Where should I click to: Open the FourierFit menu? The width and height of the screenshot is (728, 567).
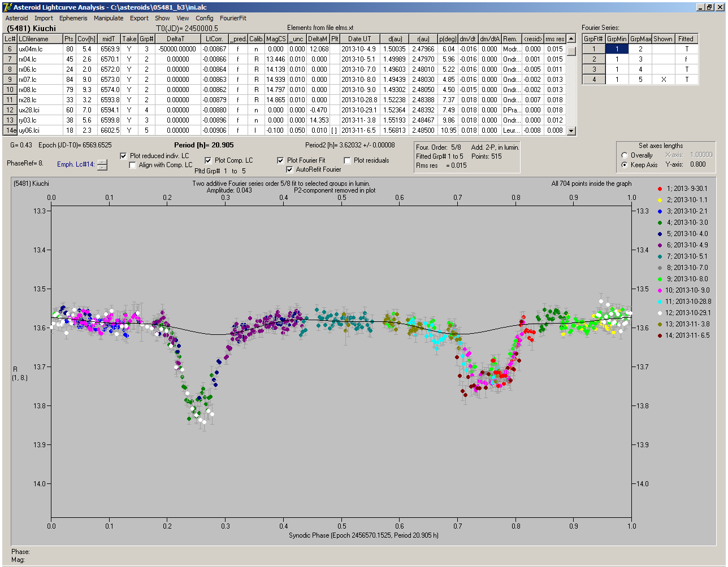coord(233,18)
